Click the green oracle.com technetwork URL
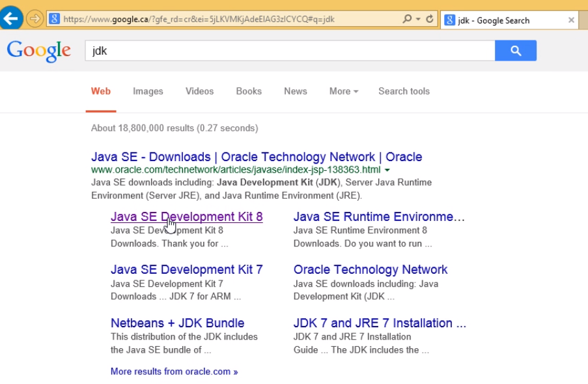Screen dimensions: 588x384 (x=236, y=170)
